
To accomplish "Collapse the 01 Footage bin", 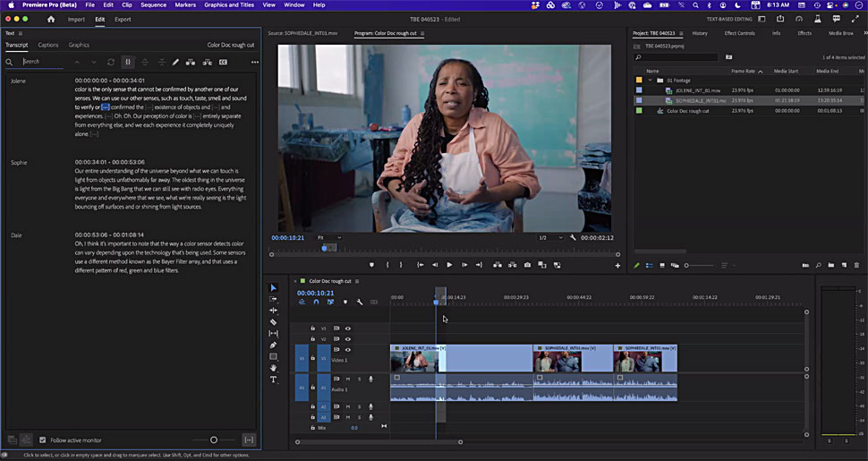I will [651, 81].
